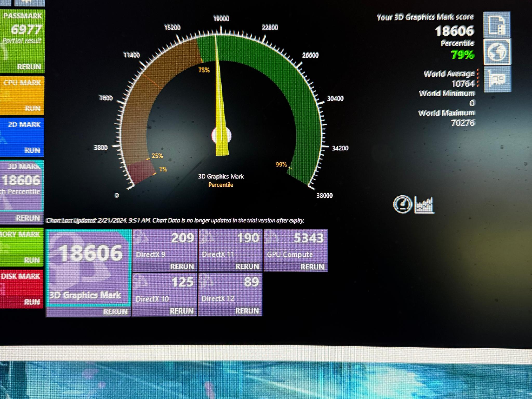
Task: Click the 25% marker on the gauge
Action: [157, 156]
